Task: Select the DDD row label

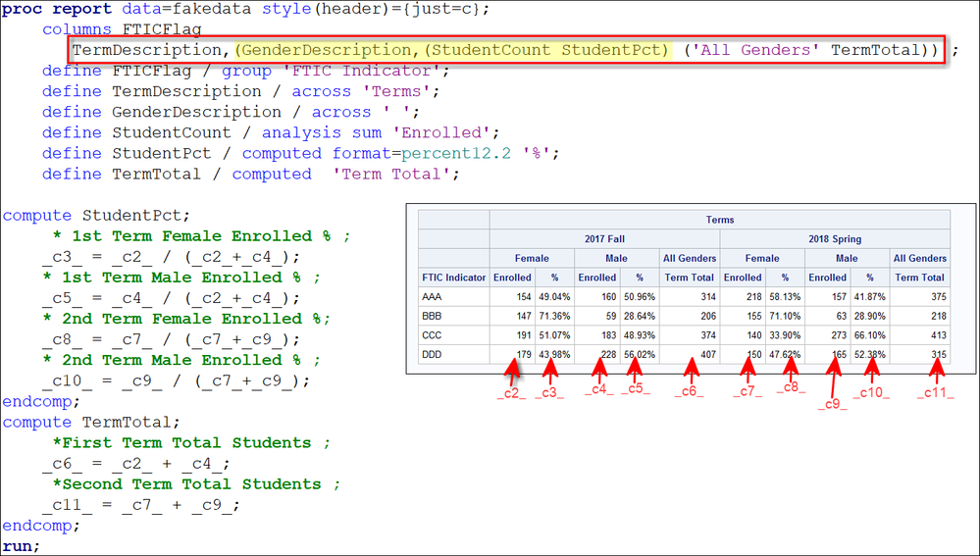Action: coord(434,354)
